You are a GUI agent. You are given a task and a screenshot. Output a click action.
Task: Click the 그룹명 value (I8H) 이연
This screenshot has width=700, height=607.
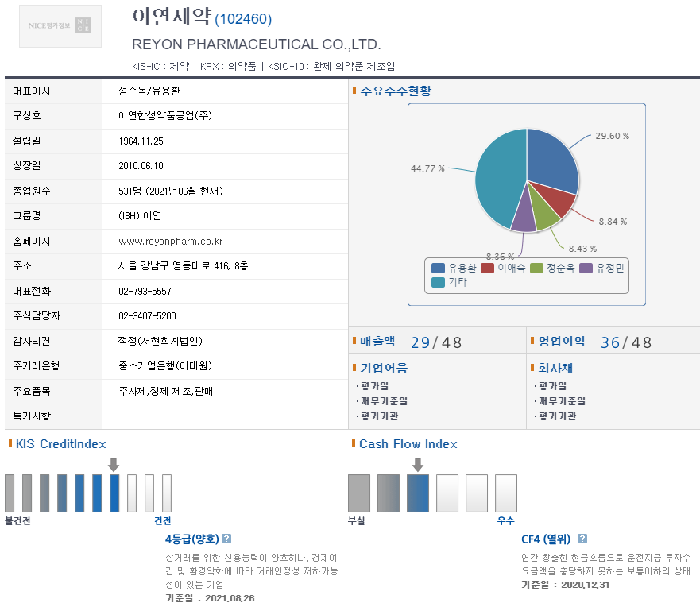(x=140, y=216)
